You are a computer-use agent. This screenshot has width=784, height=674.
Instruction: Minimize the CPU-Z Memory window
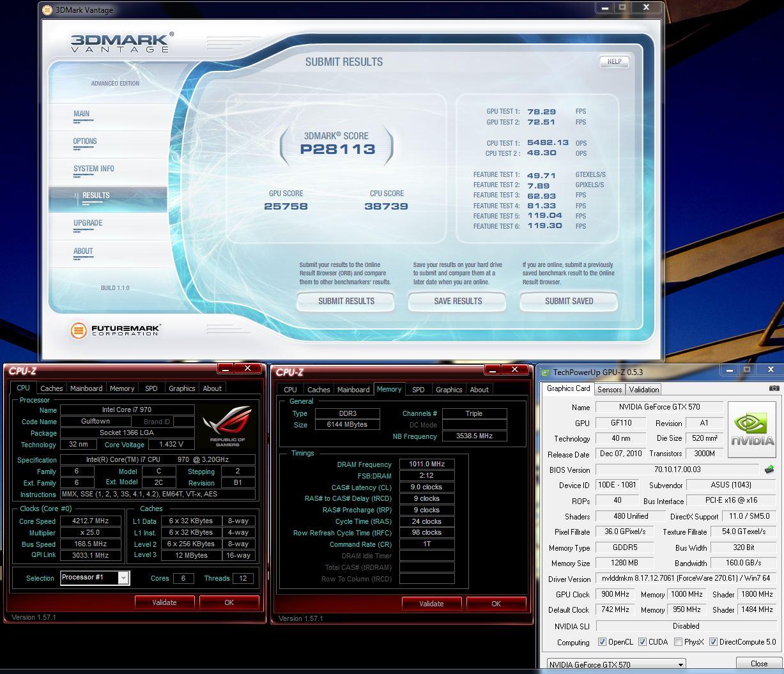coord(493,370)
